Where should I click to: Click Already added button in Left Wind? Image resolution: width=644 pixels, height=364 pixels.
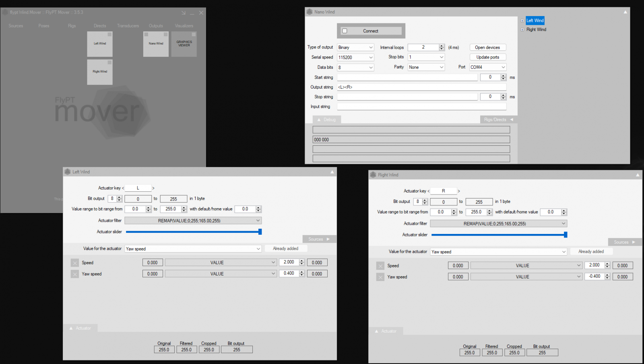[x=286, y=248]
